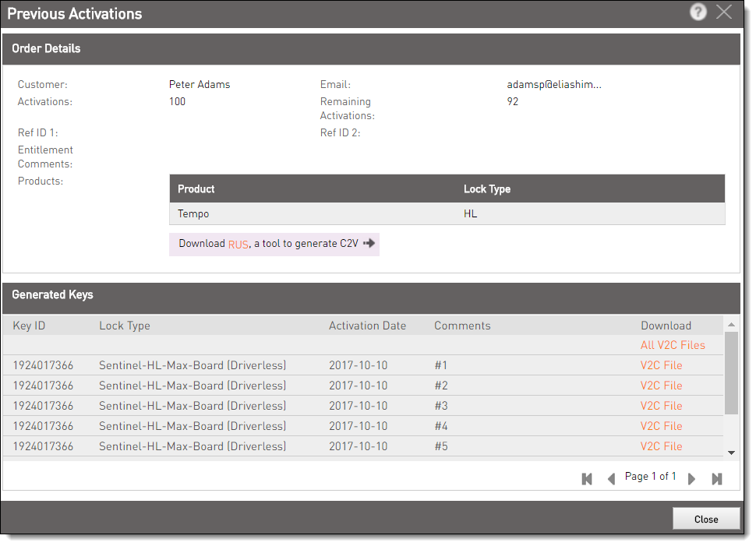Screen dimensions: 756x546
Task: Go to previous page of generated keys
Action: click(x=611, y=478)
